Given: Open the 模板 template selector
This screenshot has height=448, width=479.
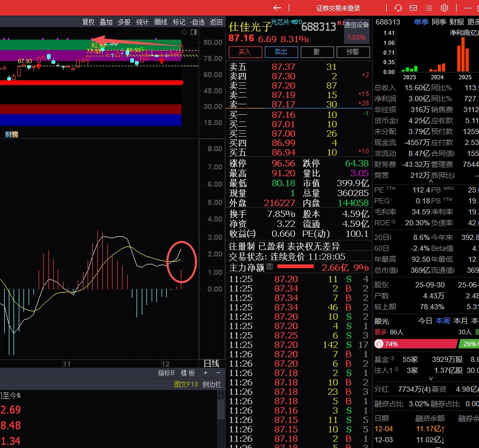Looking at the screenshot, I should point(188,373).
